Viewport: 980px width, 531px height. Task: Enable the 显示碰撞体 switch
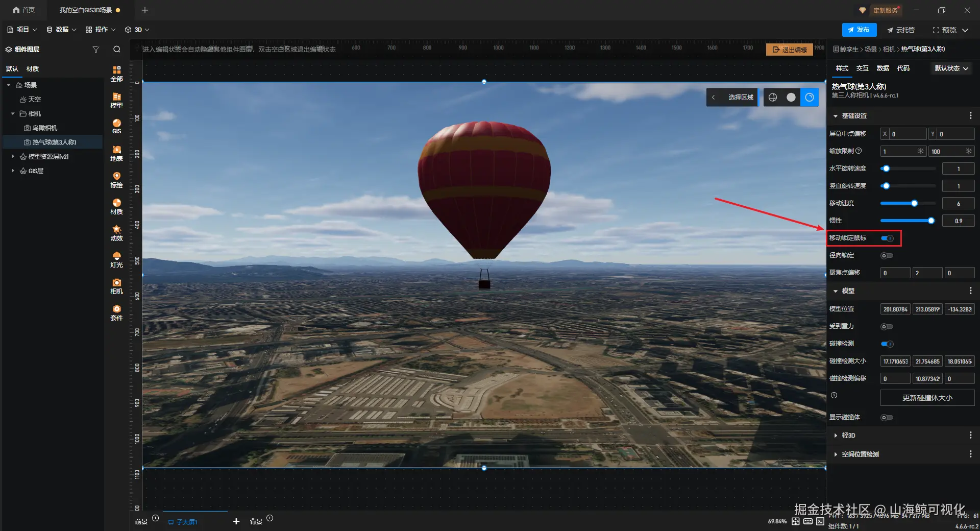pyautogui.click(x=887, y=418)
